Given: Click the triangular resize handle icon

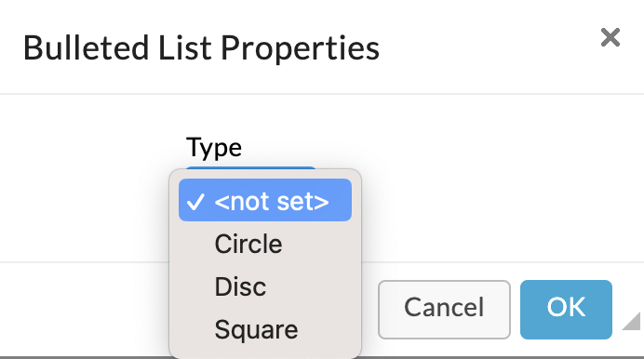Looking at the screenshot, I should pos(632,321).
